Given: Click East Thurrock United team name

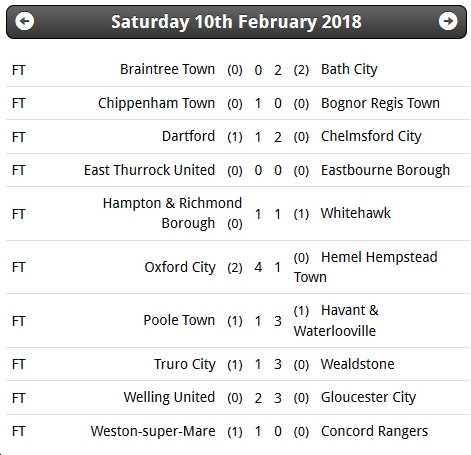Looking at the screenshot, I should [x=149, y=170].
